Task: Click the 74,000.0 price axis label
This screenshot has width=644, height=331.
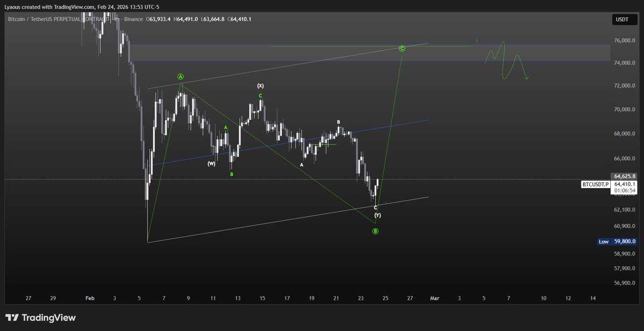Action: 625,63
